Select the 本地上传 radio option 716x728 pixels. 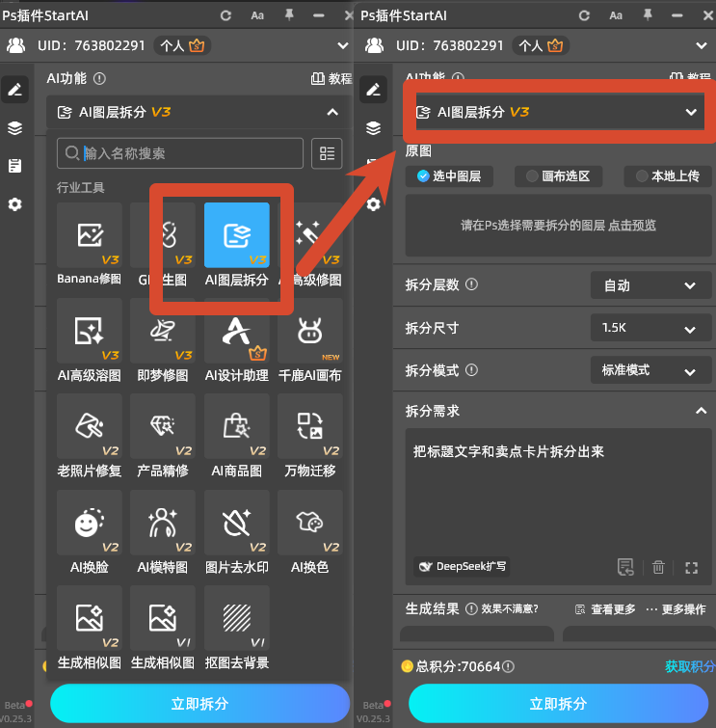668,176
